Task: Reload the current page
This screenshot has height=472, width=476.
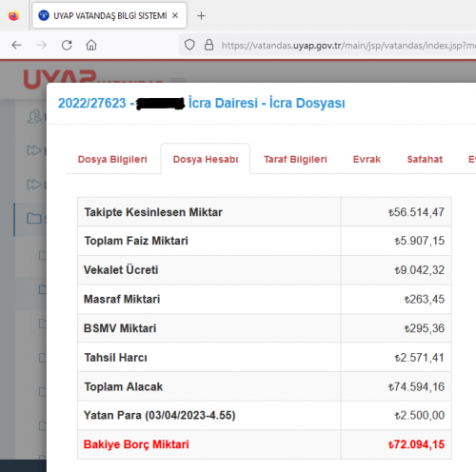Action: 67,46
